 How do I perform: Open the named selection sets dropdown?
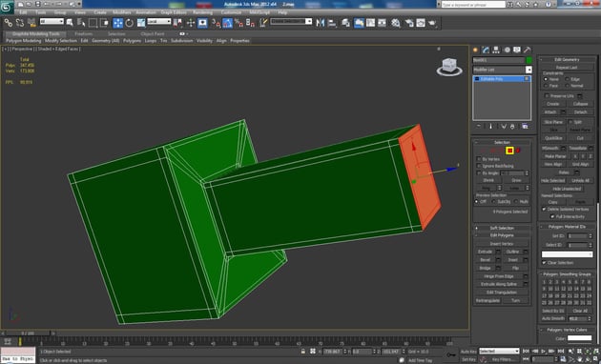(x=291, y=22)
